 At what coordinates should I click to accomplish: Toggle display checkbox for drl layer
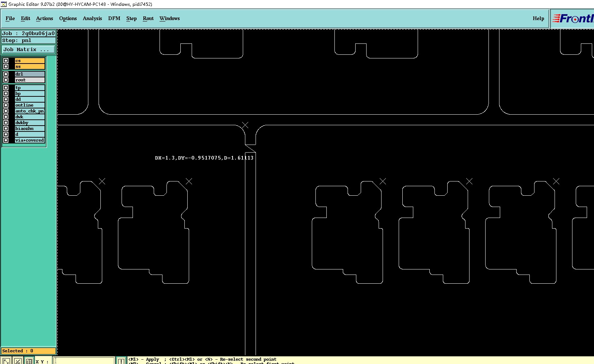tap(6, 74)
